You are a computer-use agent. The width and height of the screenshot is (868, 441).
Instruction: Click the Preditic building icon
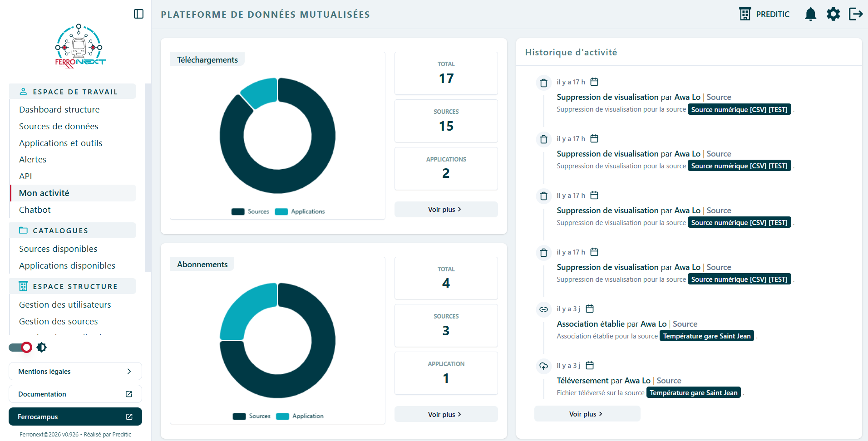[x=745, y=14]
